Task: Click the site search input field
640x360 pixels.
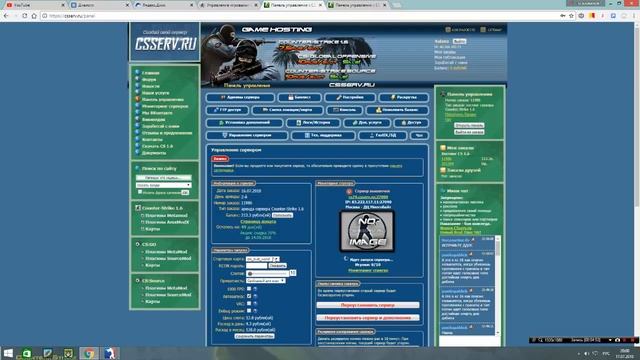Action: pyautogui.click(x=163, y=178)
